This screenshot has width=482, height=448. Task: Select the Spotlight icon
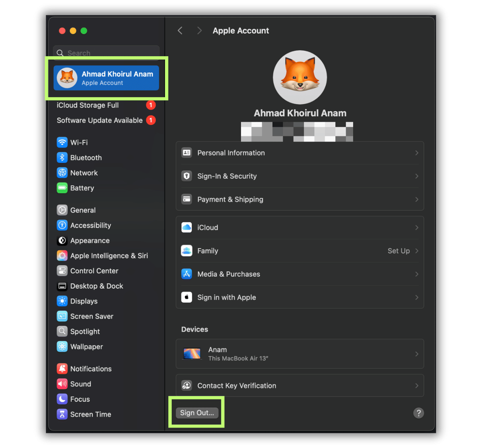[x=62, y=331]
